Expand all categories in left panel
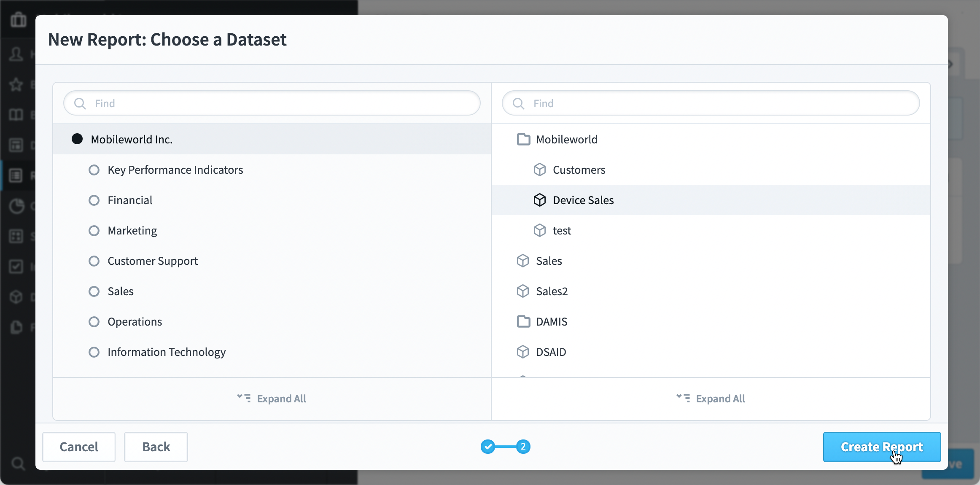The height and width of the screenshot is (485, 980). pos(272,399)
